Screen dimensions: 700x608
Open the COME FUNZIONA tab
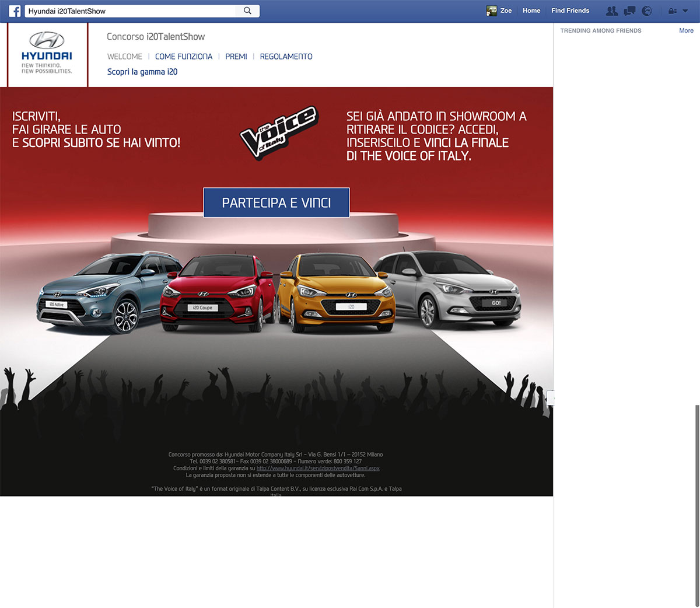pyautogui.click(x=184, y=57)
